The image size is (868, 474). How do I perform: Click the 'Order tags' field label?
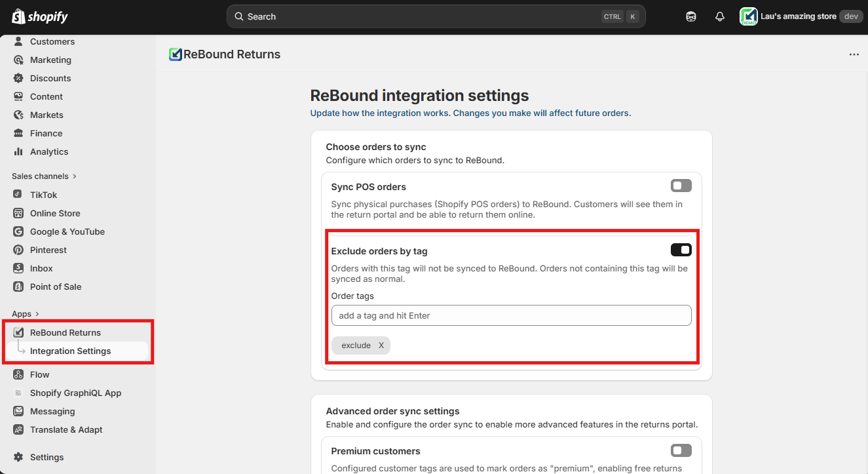[352, 296]
